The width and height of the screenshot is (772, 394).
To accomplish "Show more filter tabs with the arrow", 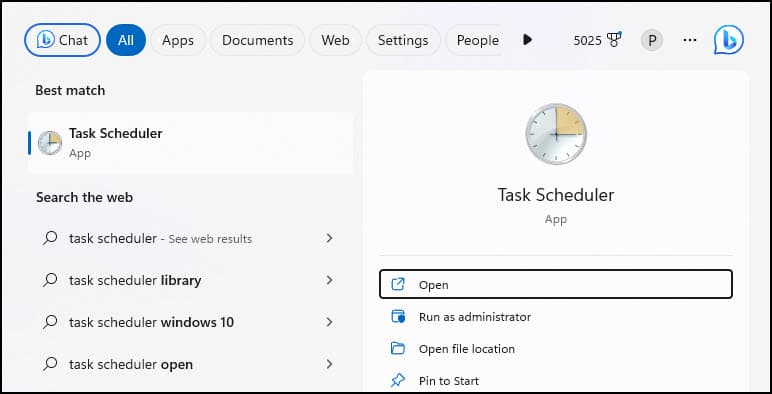I will coord(527,40).
